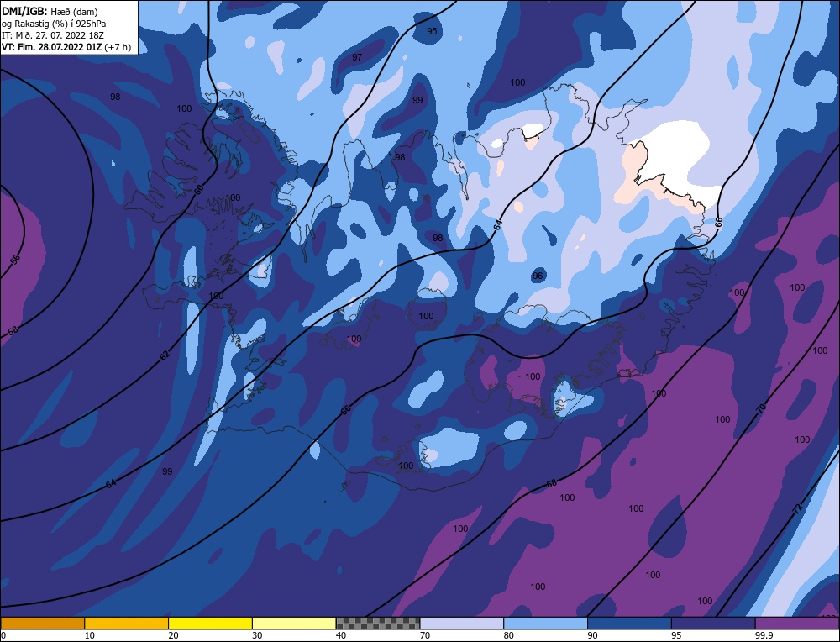Click the '58' height contour label
Screen dimensions: 840x642
(x=13, y=330)
